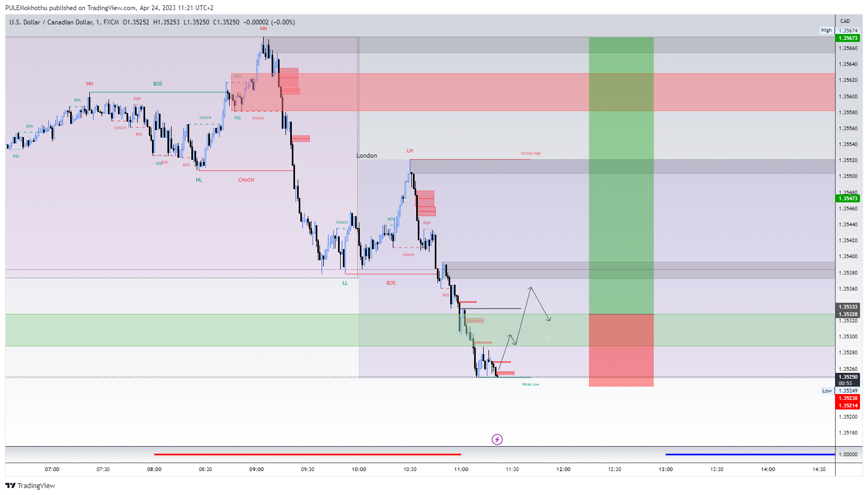Screen dimensions: 868x495
Task: Click the Strong High label
Action: point(530,153)
